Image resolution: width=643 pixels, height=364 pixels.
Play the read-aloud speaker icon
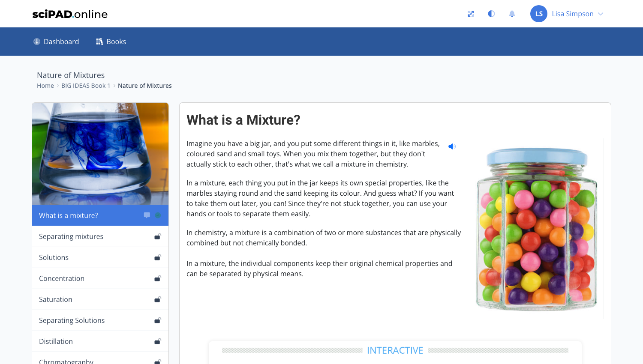(452, 146)
